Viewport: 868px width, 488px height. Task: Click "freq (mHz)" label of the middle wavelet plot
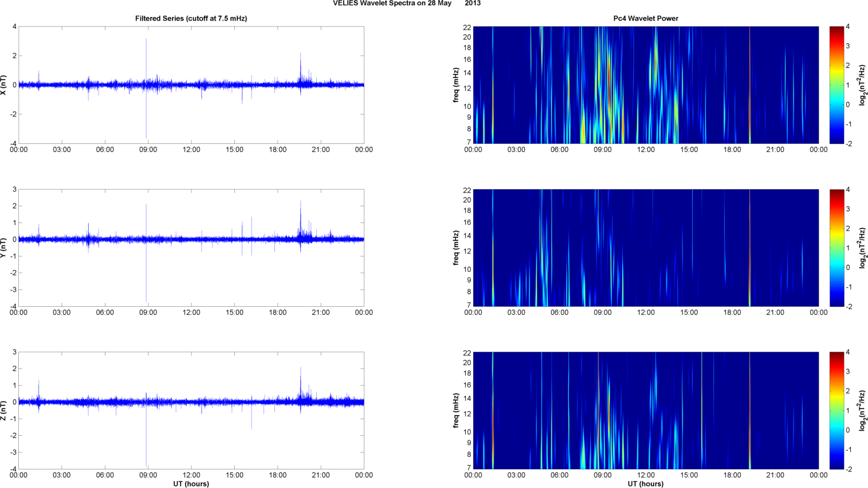456,248
